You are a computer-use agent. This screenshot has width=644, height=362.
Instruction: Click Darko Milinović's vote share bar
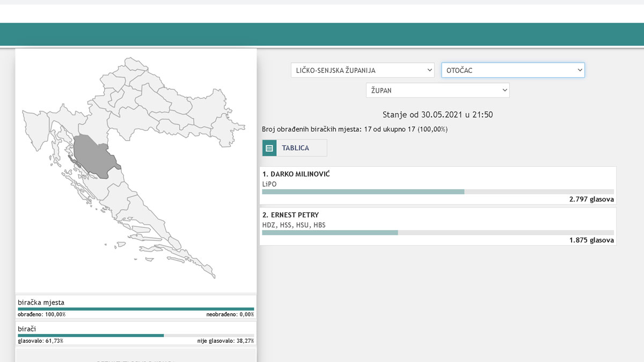[x=363, y=191]
